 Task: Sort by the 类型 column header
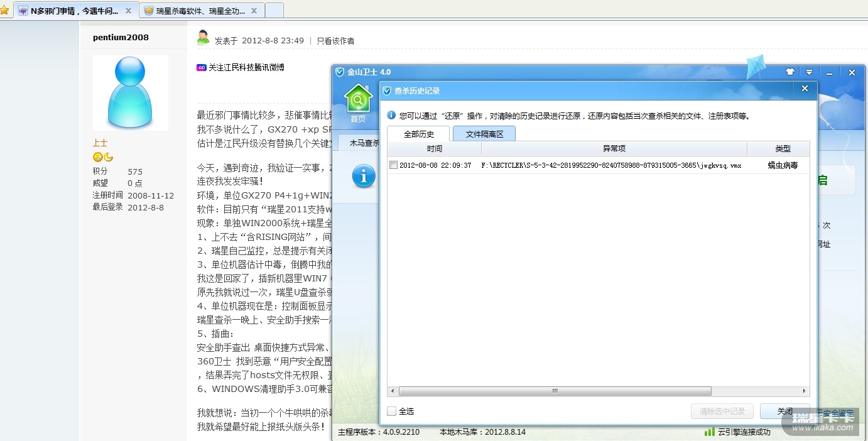[783, 149]
